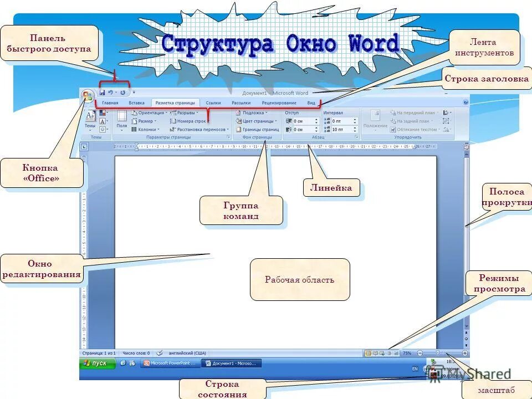The width and height of the screenshot is (532, 399).
Task: Click Страница: 1 из 1 in status bar
Action: [99, 353]
